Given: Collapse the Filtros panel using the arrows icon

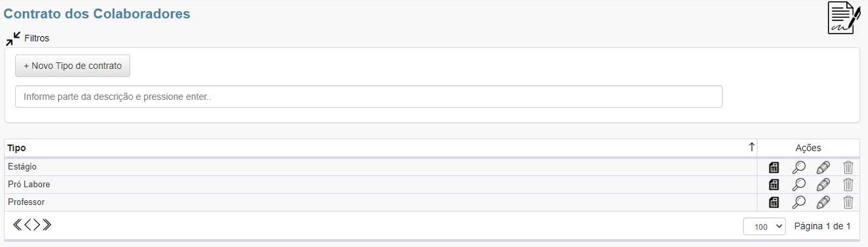Looking at the screenshot, I should pyautogui.click(x=13, y=39).
